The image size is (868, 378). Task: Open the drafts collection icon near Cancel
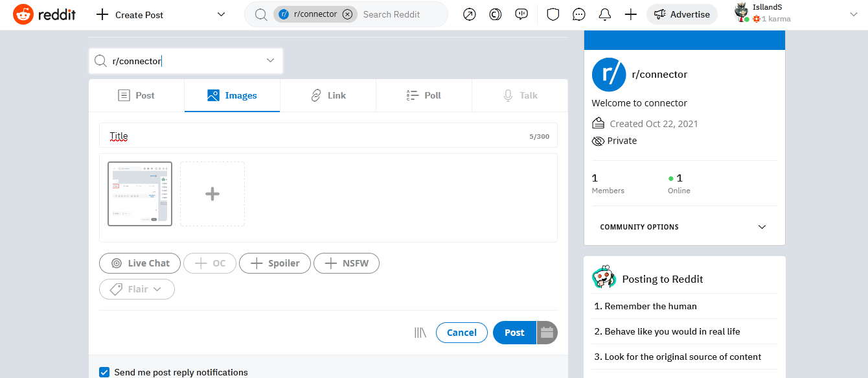point(420,333)
